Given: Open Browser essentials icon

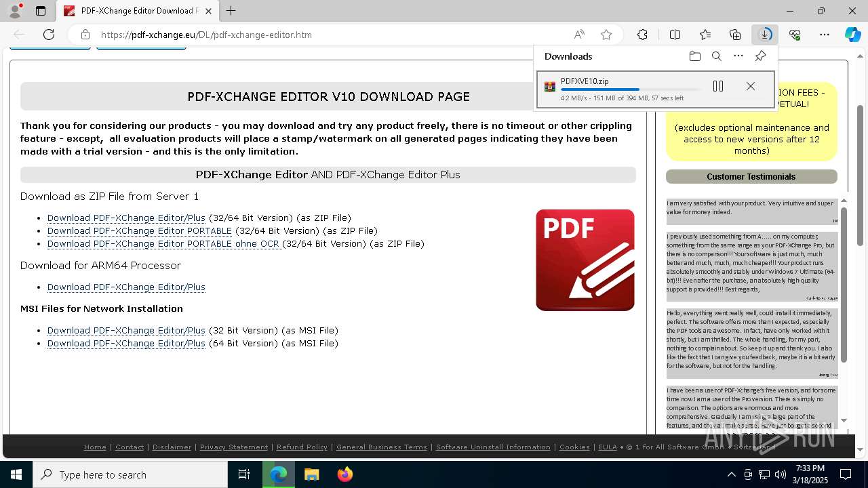Looking at the screenshot, I should pos(795,35).
